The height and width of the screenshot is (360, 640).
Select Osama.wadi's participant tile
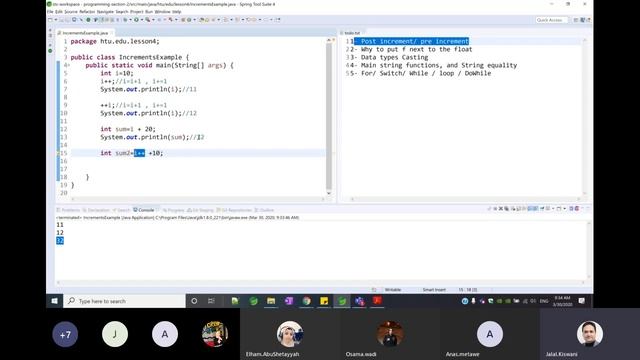(x=390, y=334)
